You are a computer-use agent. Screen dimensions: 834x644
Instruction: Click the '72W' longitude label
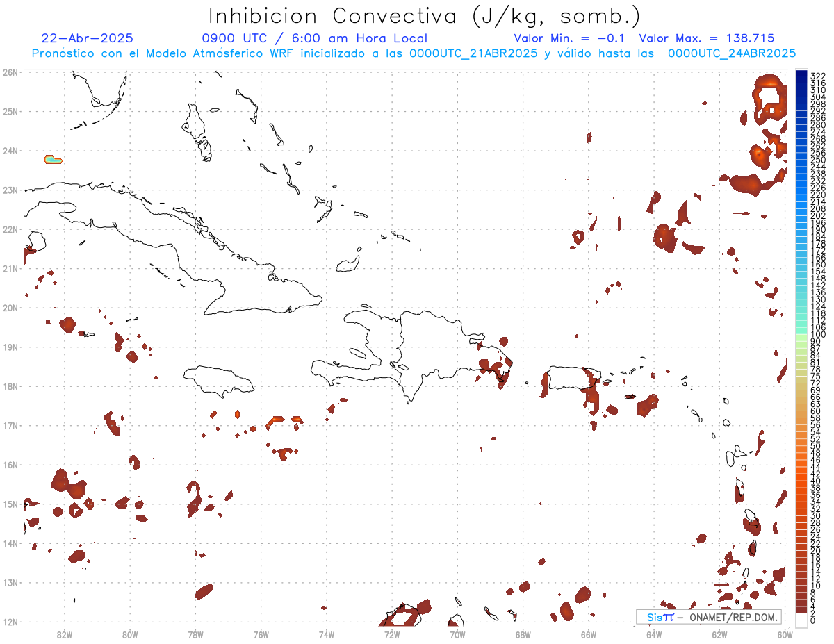coord(392,634)
